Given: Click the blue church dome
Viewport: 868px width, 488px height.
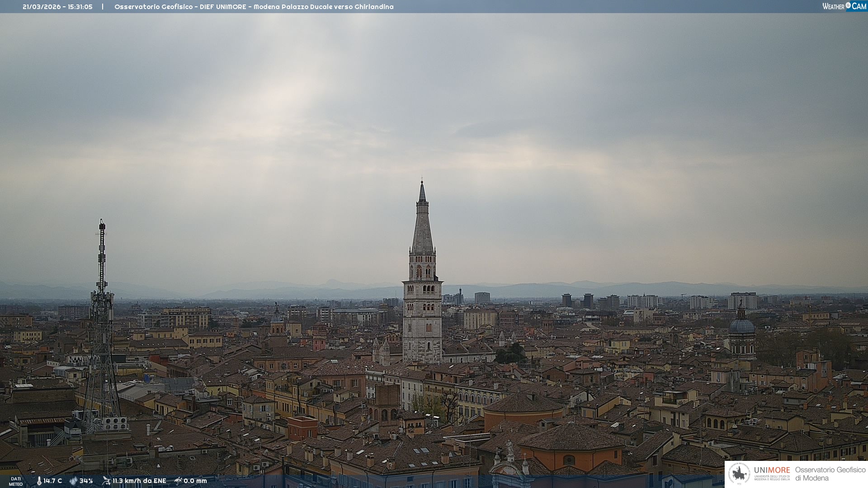Looking at the screenshot, I should 741,326.
